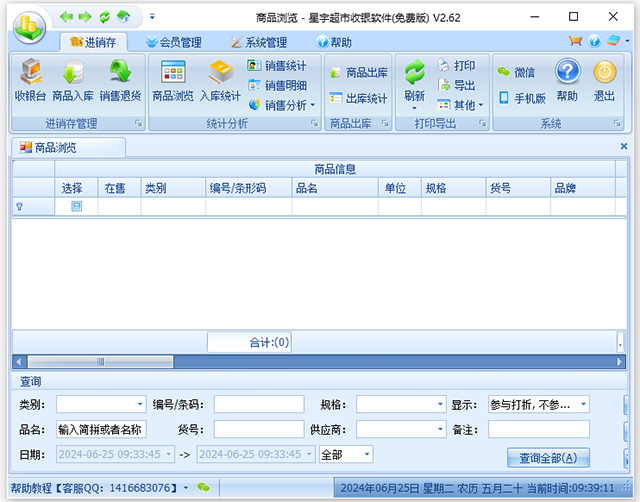Open 销售明细 sales details
Screen dimensions: 640x502
click(277, 85)
